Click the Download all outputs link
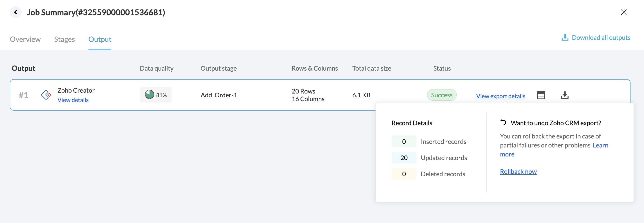Image resolution: width=644 pixels, height=223 pixels. 601,38
